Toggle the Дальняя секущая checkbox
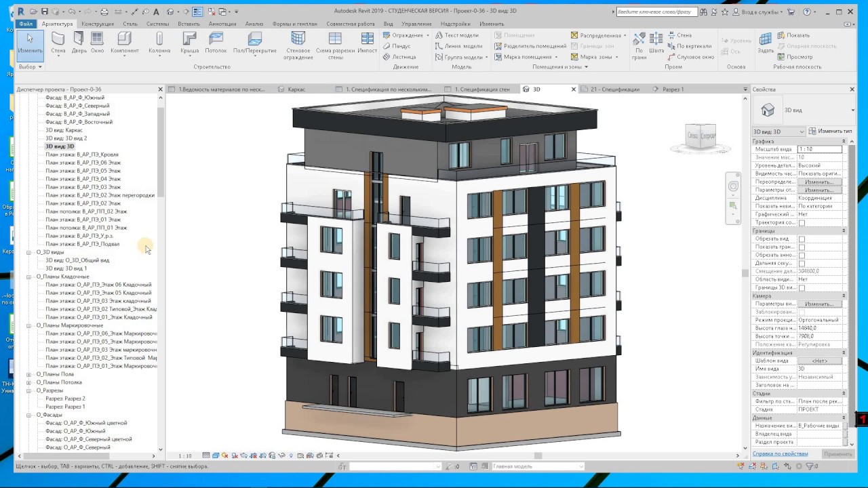This screenshot has width=868, height=488. [x=802, y=263]
